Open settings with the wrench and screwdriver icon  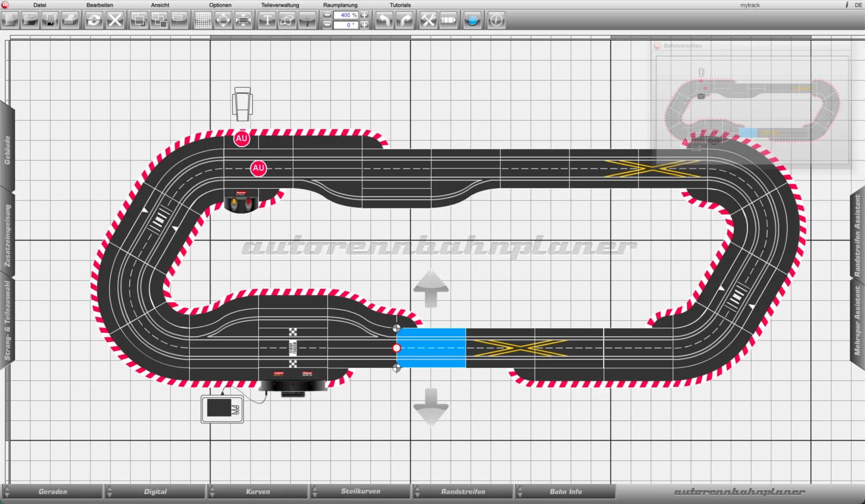point(428,20)
